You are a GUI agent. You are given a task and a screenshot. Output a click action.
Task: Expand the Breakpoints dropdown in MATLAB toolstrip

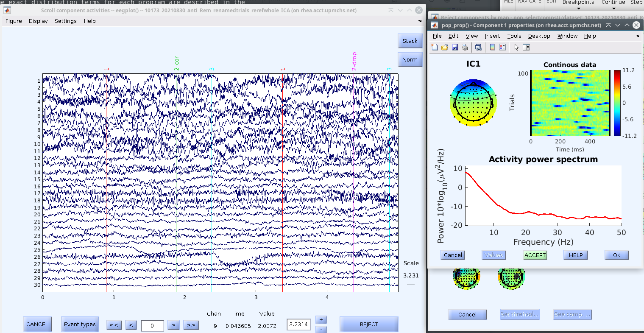pyautogui.click(x=578, y=6)
